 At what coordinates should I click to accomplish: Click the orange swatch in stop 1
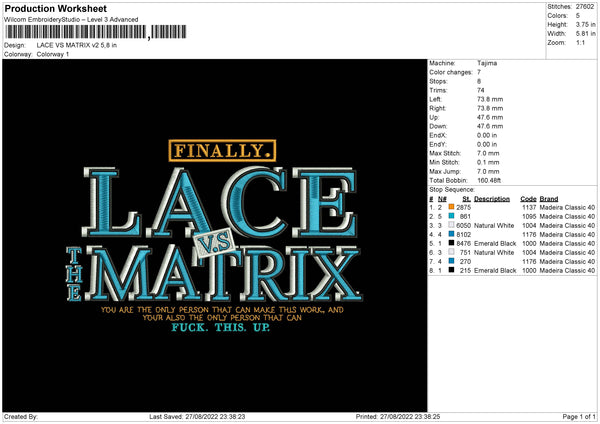[451, 207]
